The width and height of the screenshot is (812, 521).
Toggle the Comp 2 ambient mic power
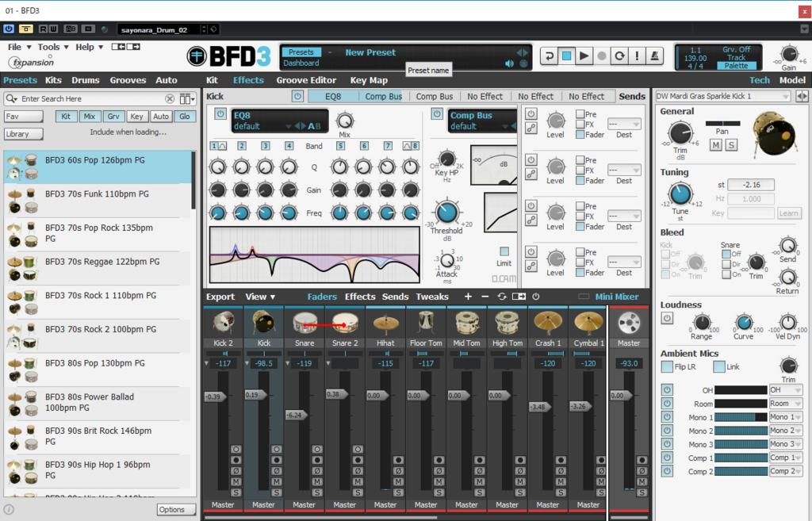point(667,471)
